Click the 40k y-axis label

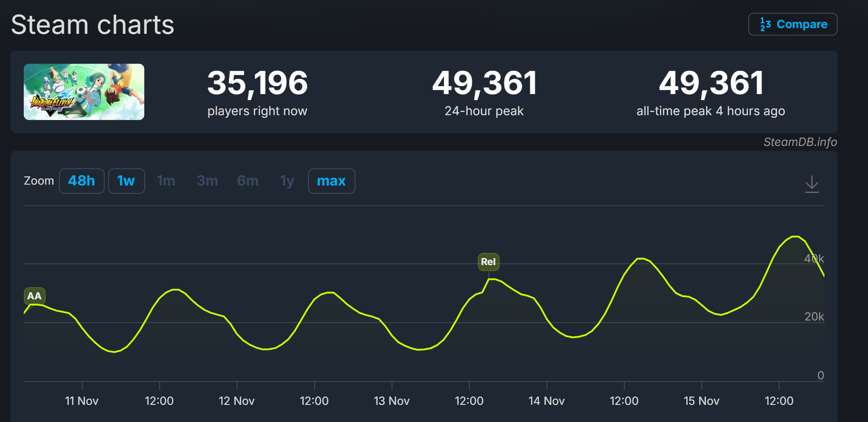coord(814,258)
